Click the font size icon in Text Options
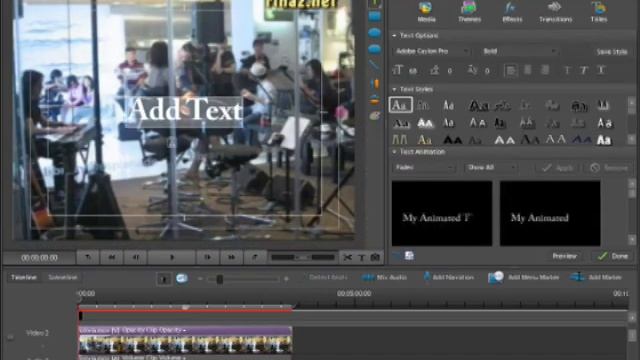 [x=398, y=70]
